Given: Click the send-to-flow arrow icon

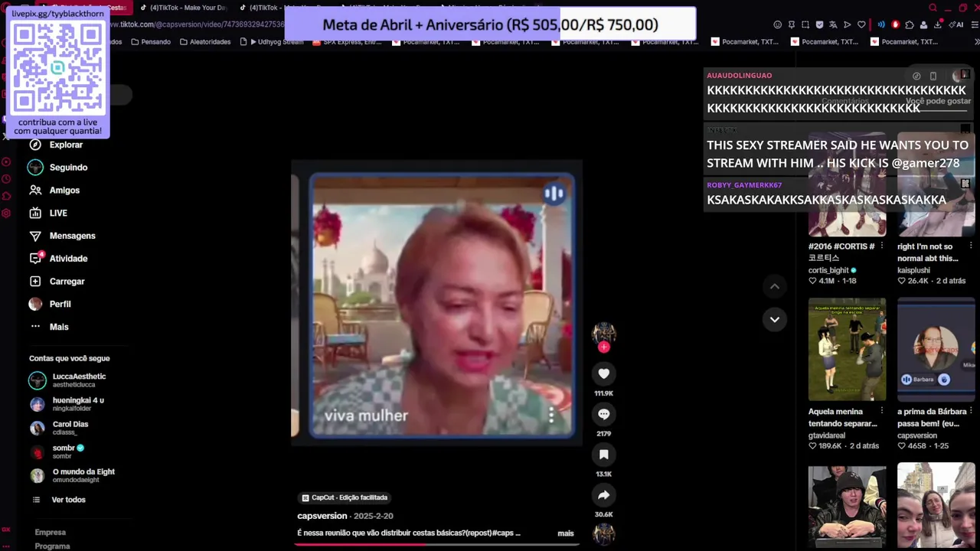Looking at the screenshot, I should 847,24.
